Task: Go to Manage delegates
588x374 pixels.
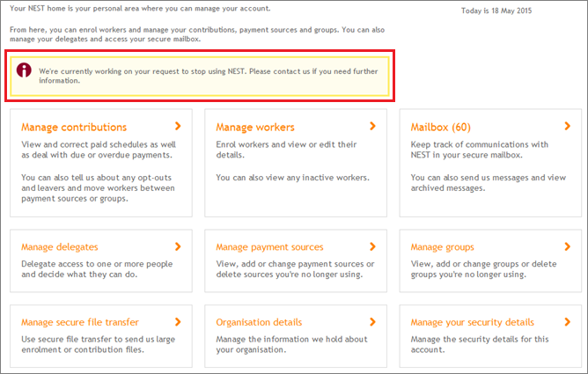Action: click(60, 247)
